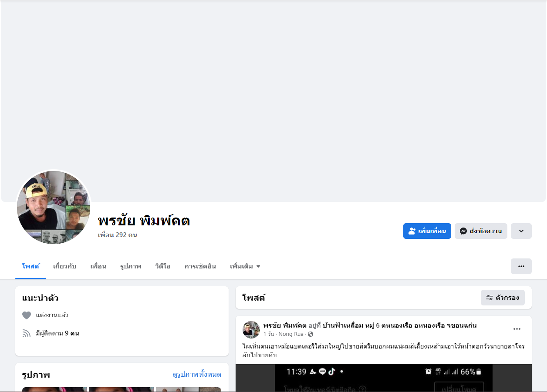This screenshot has height=392, width=547.
Task: Open the large profile picture
Action: coord(54,207)
